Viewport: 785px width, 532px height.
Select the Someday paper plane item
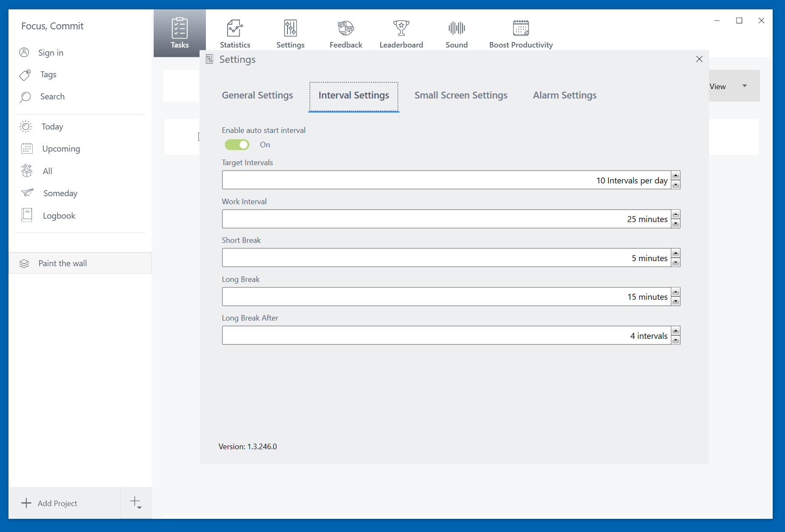coord(60,194)
